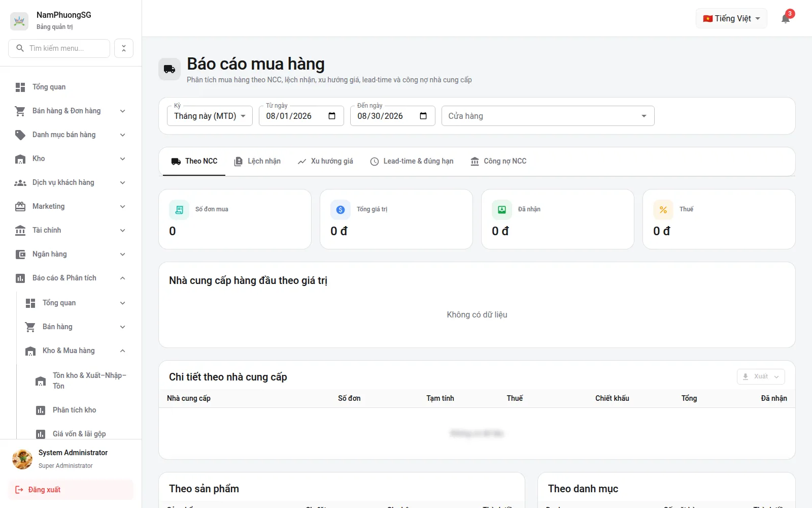The height and width of the screenshot is (508, 812).
Task: Switch to the Xu hướng giá tab
Action: (x=325, y=162)
